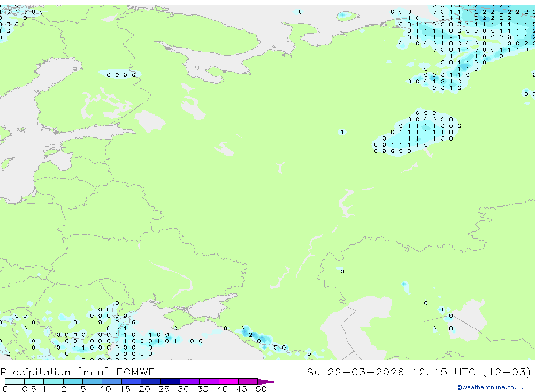Click the Su 22-03-2026 date label
Viewport: 535px width, 392px height.
pos(355,372)
